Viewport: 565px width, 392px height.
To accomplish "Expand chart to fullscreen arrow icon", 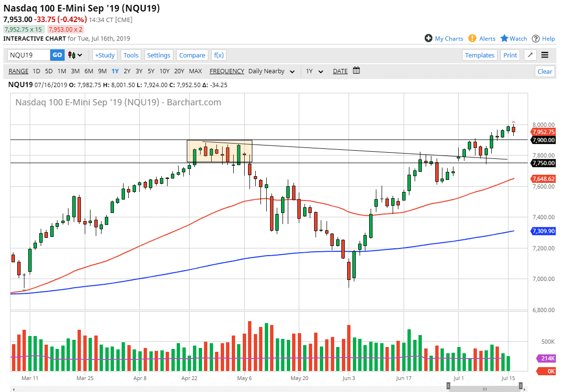I will point(530,55).
